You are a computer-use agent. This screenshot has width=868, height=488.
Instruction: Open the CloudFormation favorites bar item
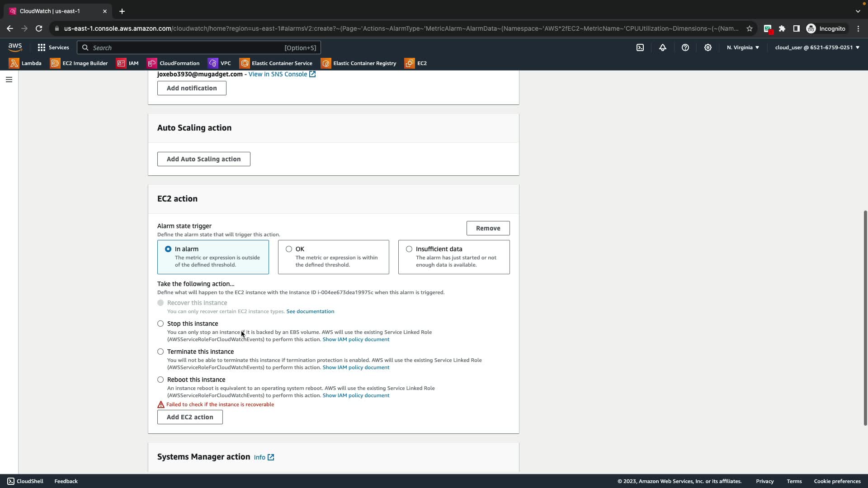pos(173,63)
